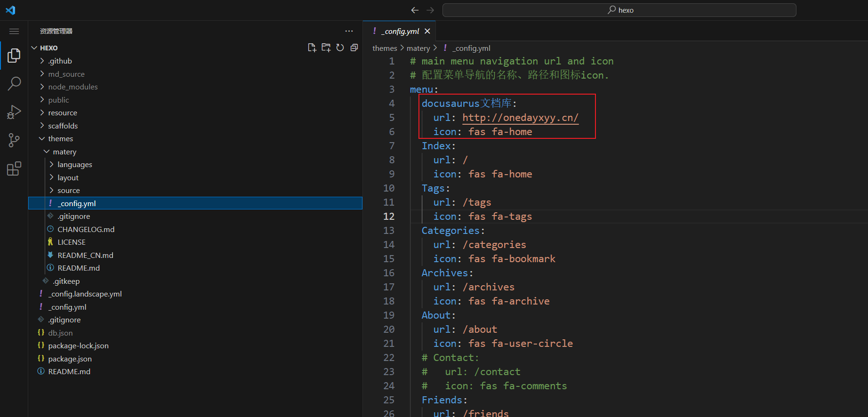Click '/about' url value on line 20
Viewport: 868px width, 417px height.
tap(480, 329)
